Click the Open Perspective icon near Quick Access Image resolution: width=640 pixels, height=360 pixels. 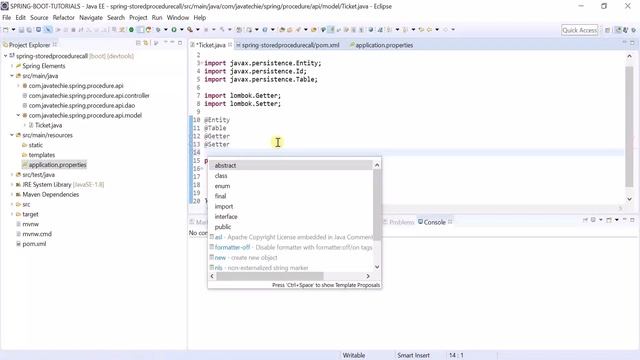pos(607,30)
